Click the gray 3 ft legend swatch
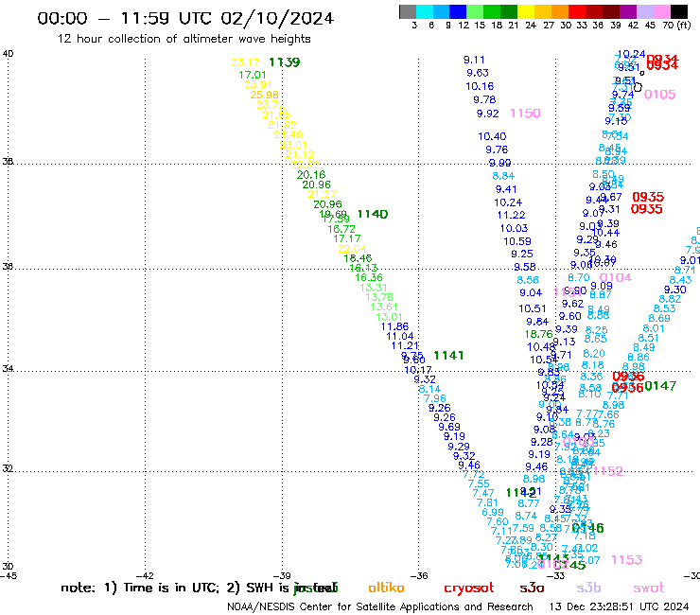The height and width of the screenshot is (615, 700). click(x=408, y=11)
